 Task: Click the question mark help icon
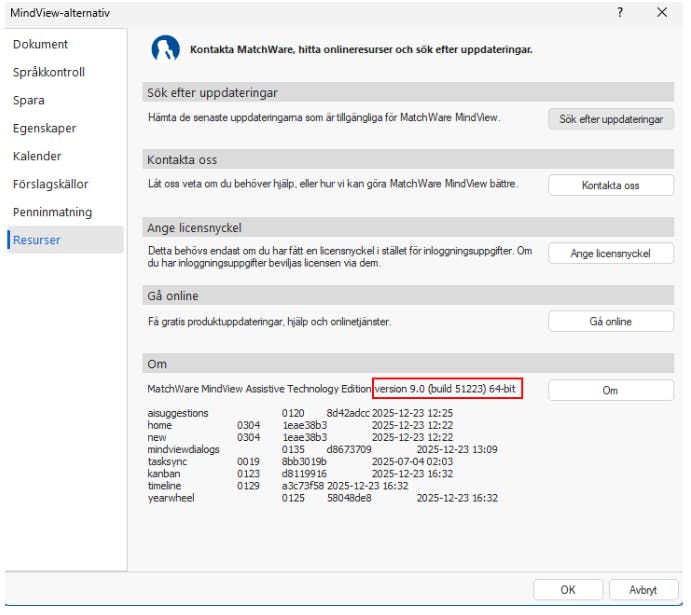[620, 13]
